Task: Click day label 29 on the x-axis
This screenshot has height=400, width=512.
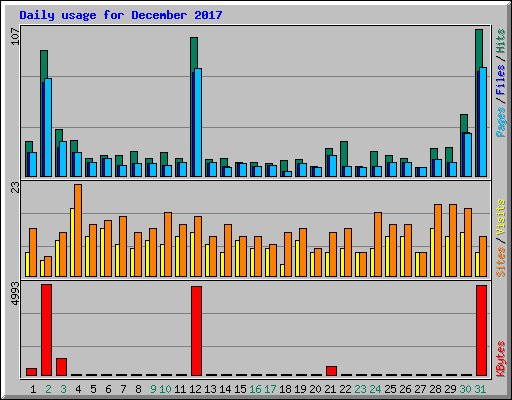Action: click(450, 389)
